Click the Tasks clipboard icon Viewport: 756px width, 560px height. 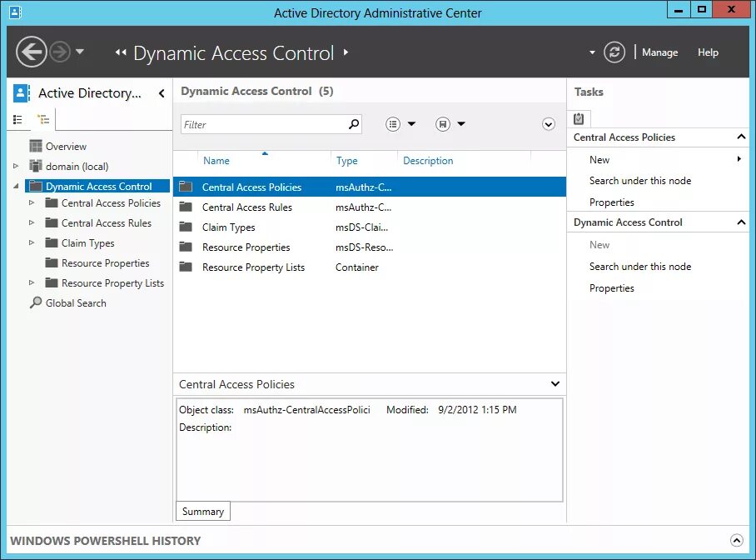[x=579, y=119]
